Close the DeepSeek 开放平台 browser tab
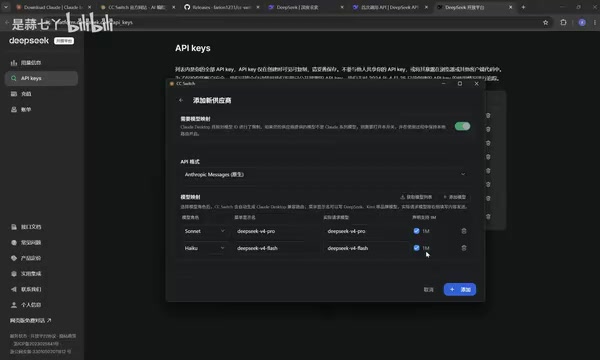Screen dimensions: 600x360 510,7
